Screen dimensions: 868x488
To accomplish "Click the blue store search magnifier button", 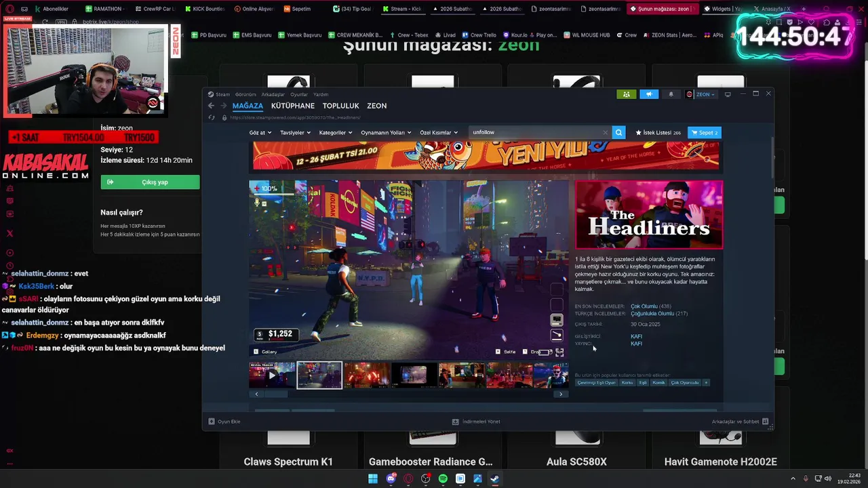I will click(618, 133).
